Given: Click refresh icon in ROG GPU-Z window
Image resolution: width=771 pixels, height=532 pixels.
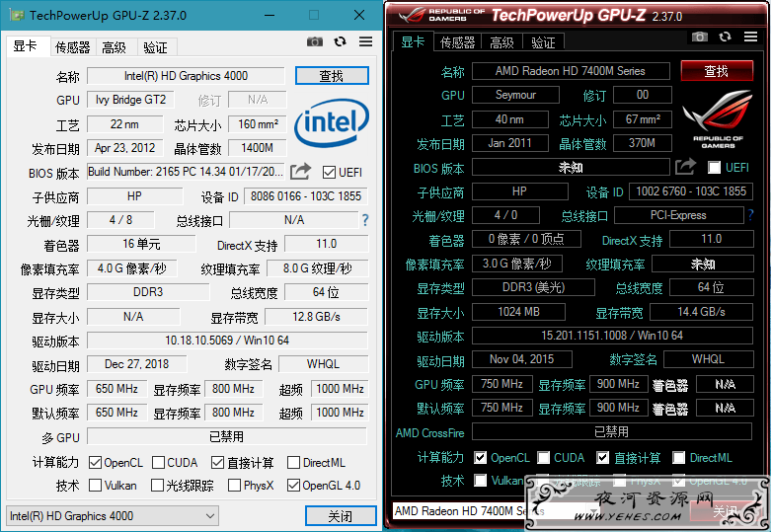Looking at the screenshot, I should pos(725,37).
